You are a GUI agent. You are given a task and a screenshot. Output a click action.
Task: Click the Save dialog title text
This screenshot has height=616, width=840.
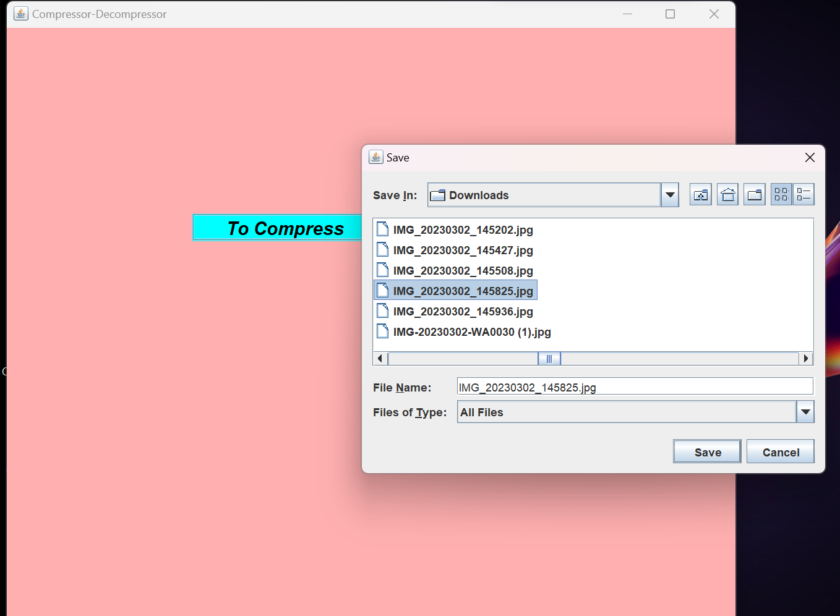pyautogui.click(x=398, y=157)
